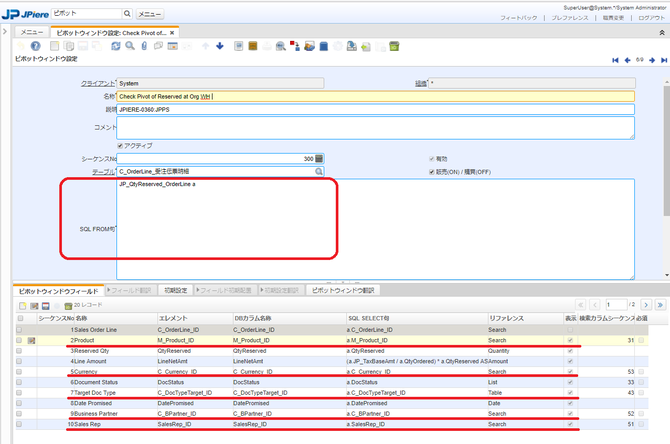Click the New Record toolbar icon
This screenshot has width=670, height=444.
pos(55,46)
